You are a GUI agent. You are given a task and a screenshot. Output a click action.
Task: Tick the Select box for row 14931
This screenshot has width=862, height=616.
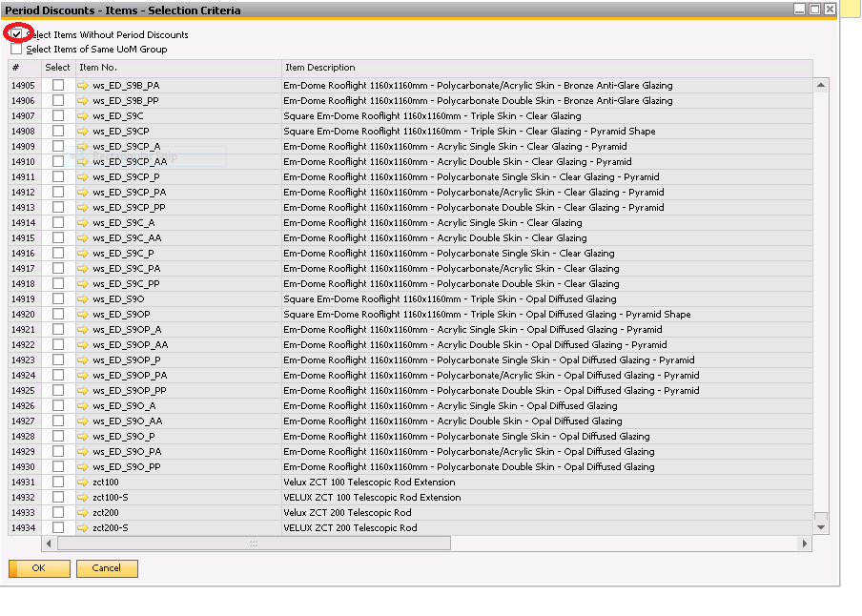(x=58, y=483)
